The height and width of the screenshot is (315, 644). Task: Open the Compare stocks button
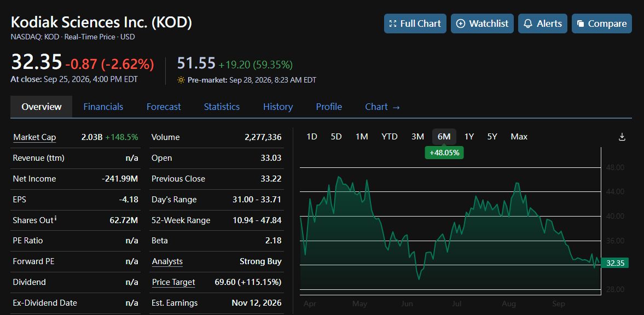602,24
